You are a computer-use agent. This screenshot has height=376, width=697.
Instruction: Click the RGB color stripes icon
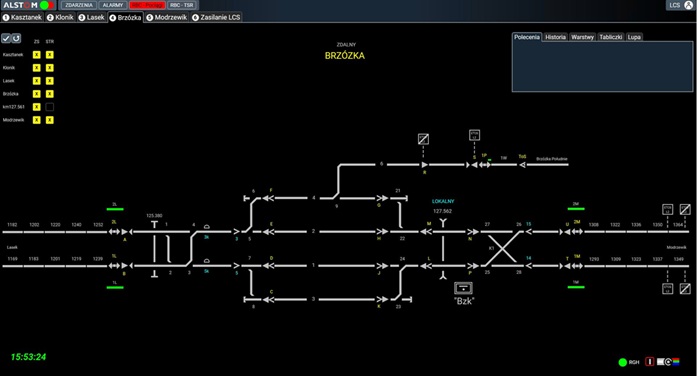[x=676, y=362]
